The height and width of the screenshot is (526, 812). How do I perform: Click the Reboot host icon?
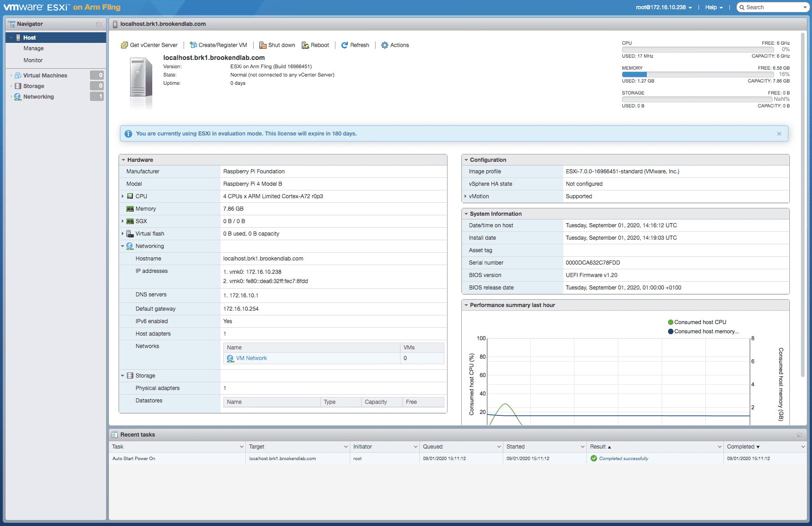pyautogui.click(x=305, y=45)
